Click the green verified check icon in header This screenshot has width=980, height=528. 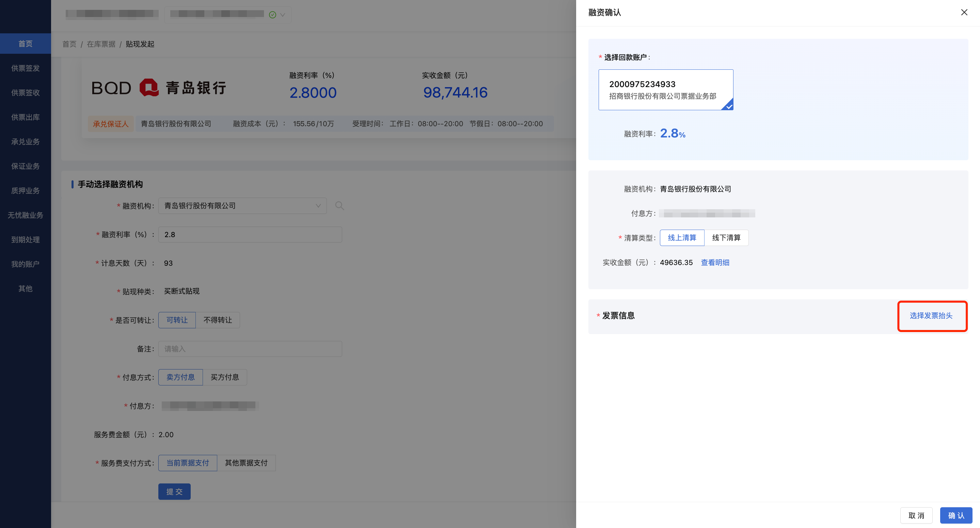pyautogui.click(x=272, y=15)
